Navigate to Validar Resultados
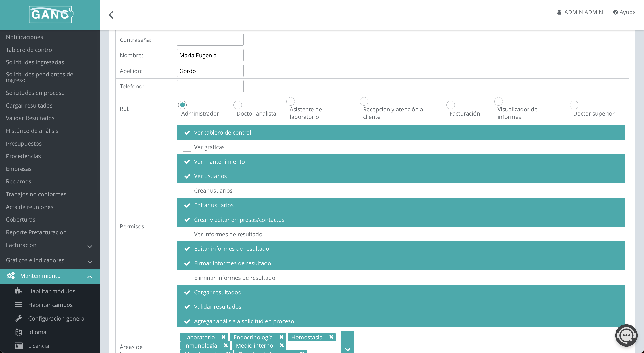 pos(30,118)
